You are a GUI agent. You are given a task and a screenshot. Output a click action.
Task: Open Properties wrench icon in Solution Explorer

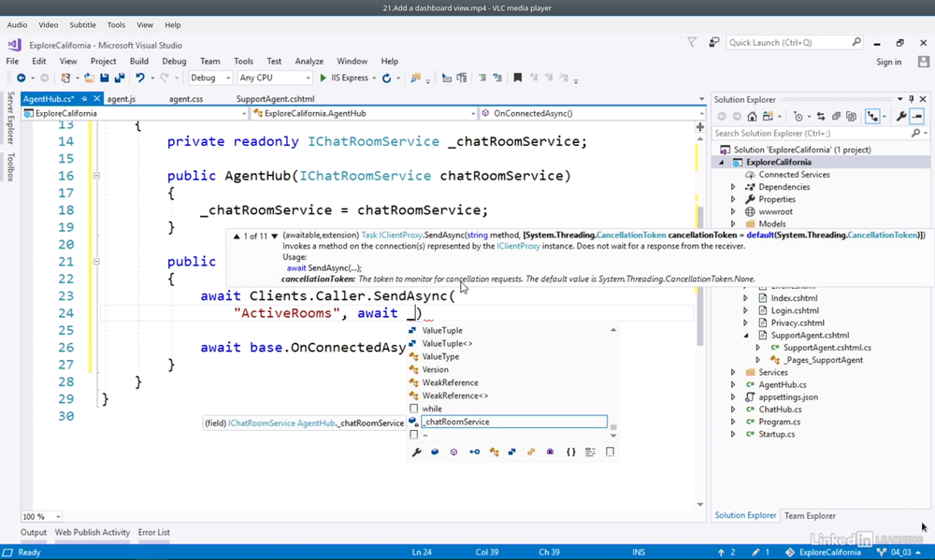(x=901, y=117)
